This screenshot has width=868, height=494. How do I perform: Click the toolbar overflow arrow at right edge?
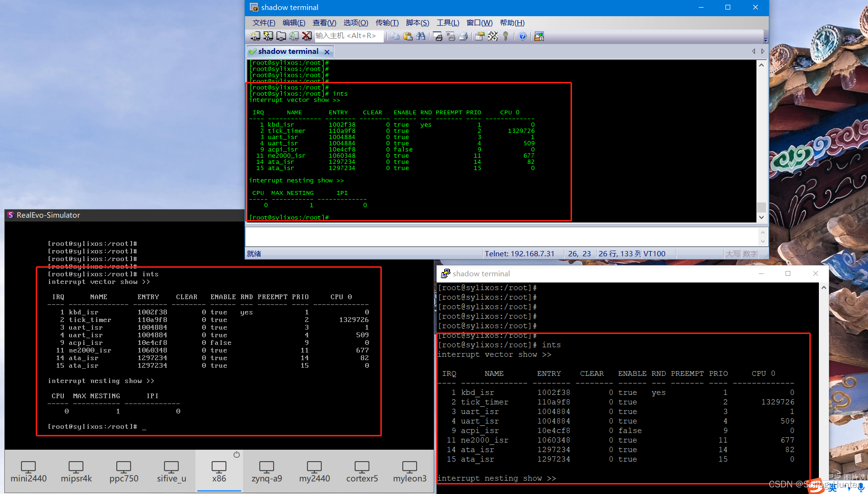click(766, 39)
